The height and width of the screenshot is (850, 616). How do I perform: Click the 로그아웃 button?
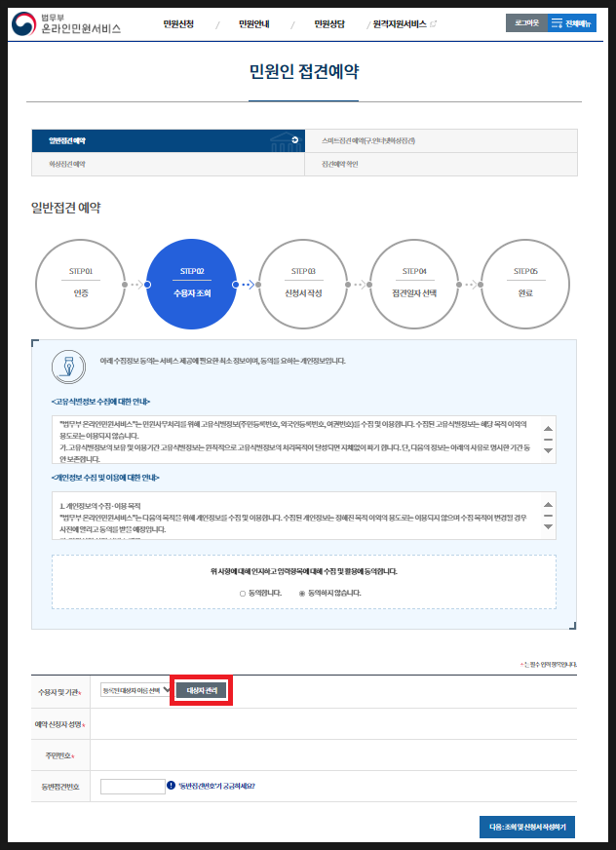point(525,23)
